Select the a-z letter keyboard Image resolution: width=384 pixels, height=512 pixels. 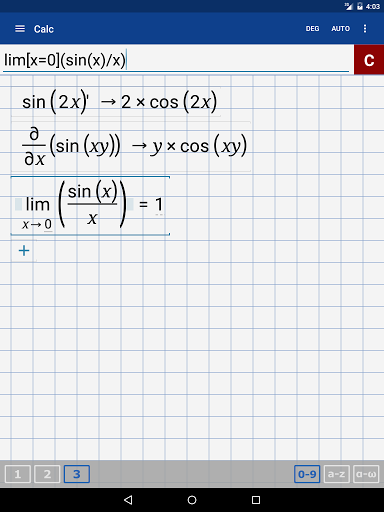336,474
